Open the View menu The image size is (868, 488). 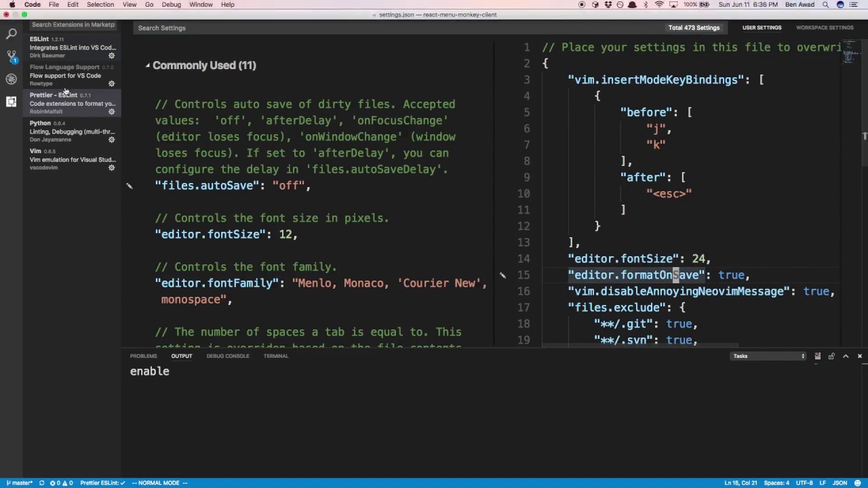(129, 5)
